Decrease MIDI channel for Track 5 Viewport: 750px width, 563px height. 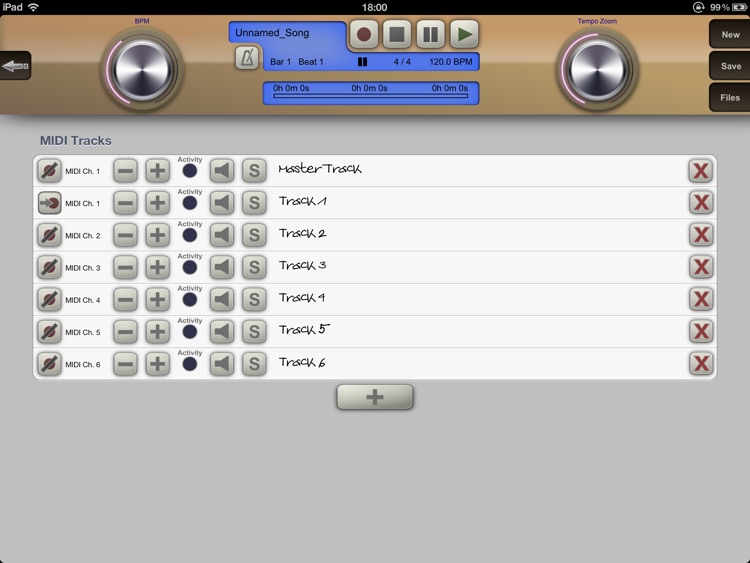click(x=125, y=331)
